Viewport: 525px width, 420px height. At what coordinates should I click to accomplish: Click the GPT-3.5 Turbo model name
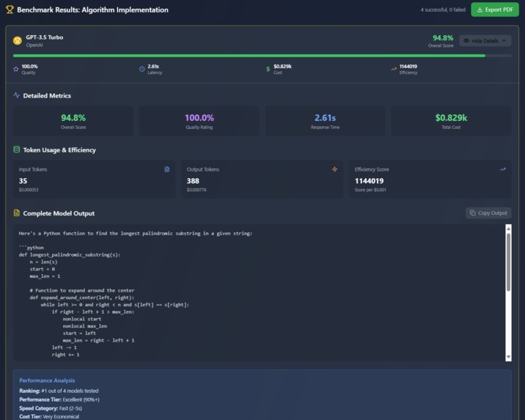pos(45,37)
